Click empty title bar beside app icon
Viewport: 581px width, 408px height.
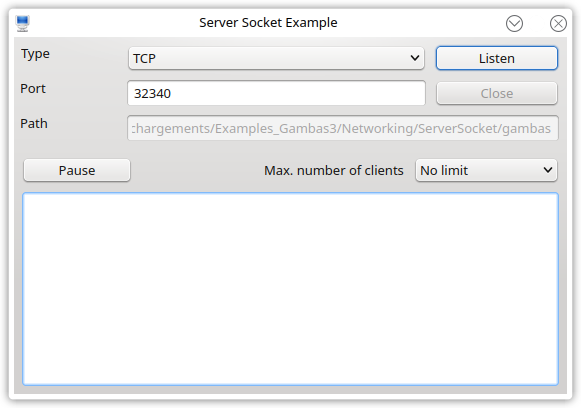coord(111,23)
